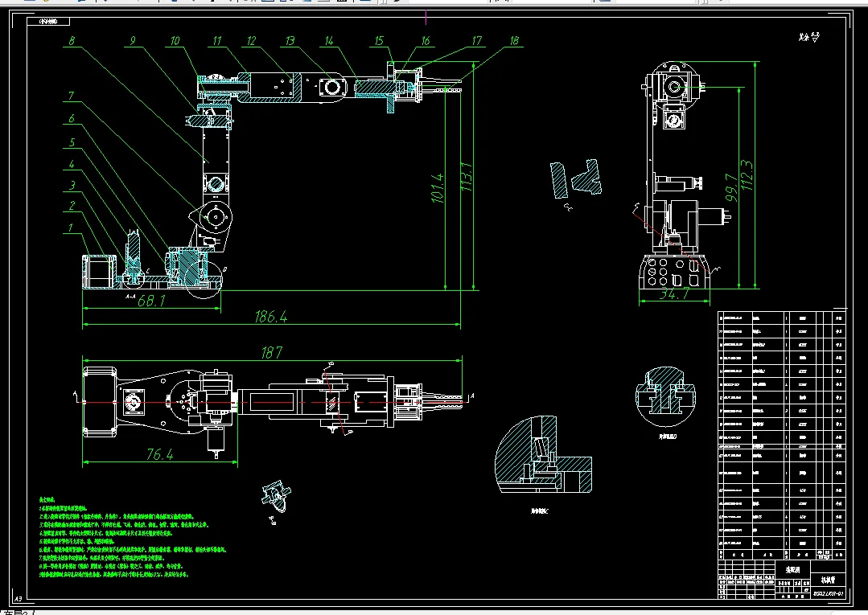The image size is (868, 615).
Task: Select the 101.4 vertical dimension text
Action: (x=438, y=188)
